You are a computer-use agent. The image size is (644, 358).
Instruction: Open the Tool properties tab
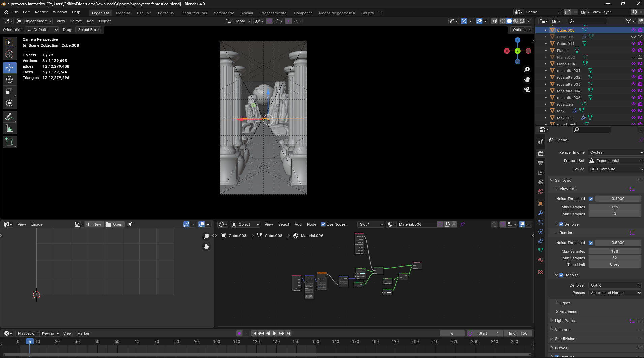coord(541,141)
